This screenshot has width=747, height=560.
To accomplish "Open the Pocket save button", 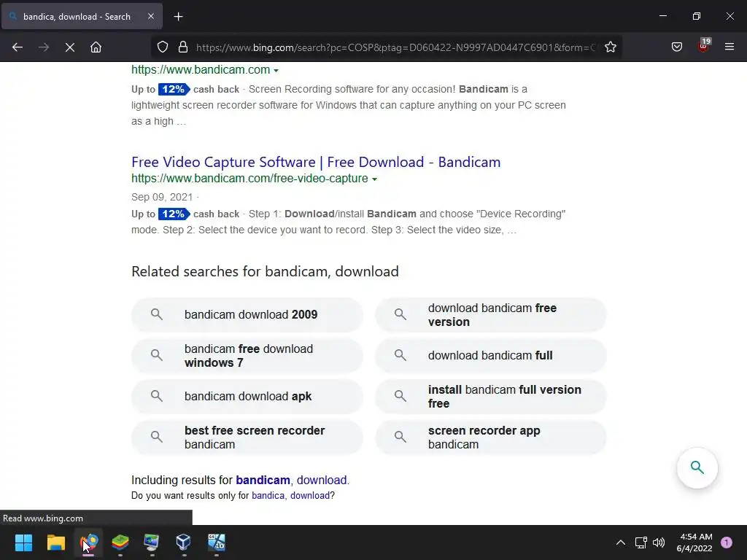I will pyautogui.click(x=676, y=47).
